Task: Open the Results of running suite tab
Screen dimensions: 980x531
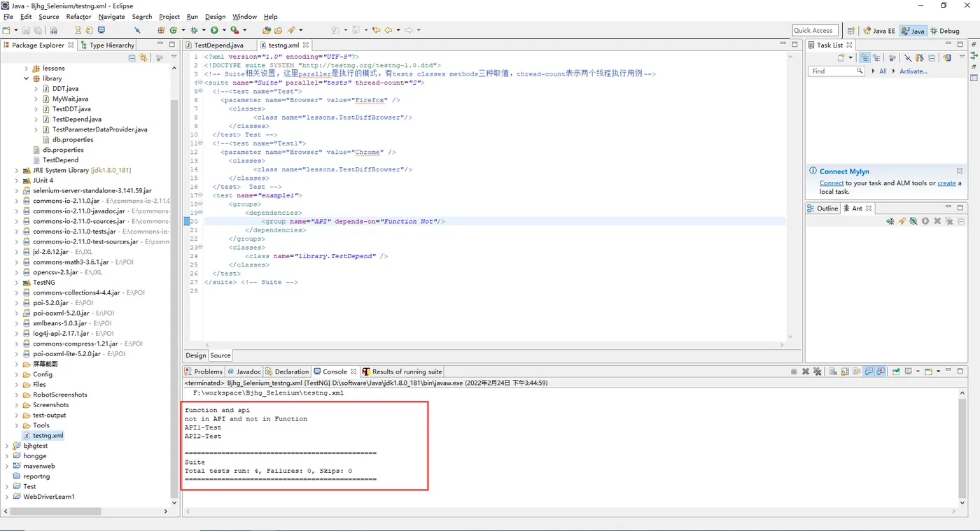Action: [402, 371]
